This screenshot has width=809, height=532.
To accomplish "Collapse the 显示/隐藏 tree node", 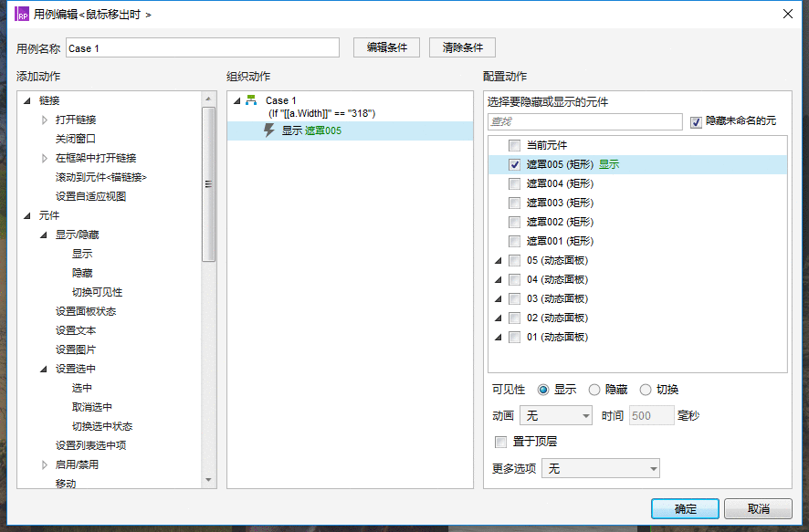I will 44,235.
